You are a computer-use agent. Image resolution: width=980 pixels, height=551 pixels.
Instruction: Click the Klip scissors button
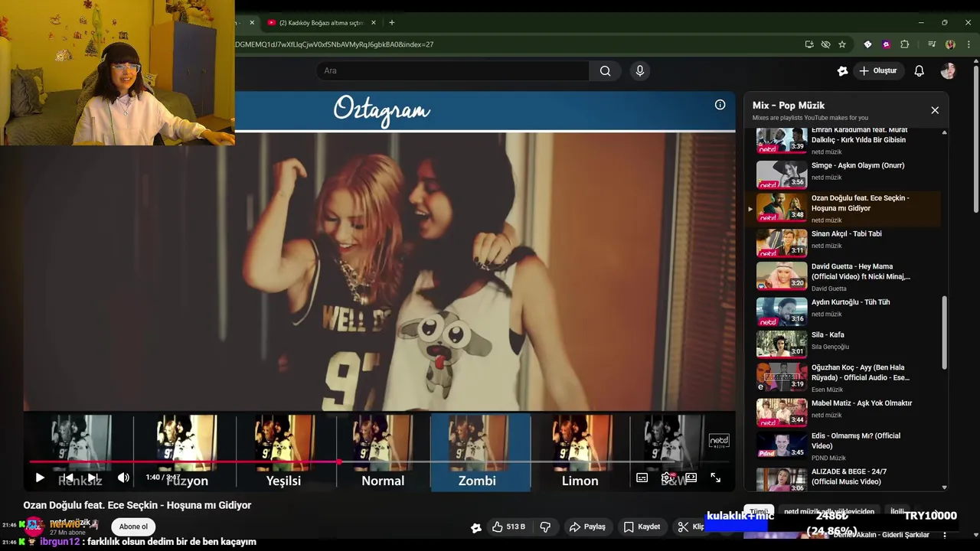691,527
